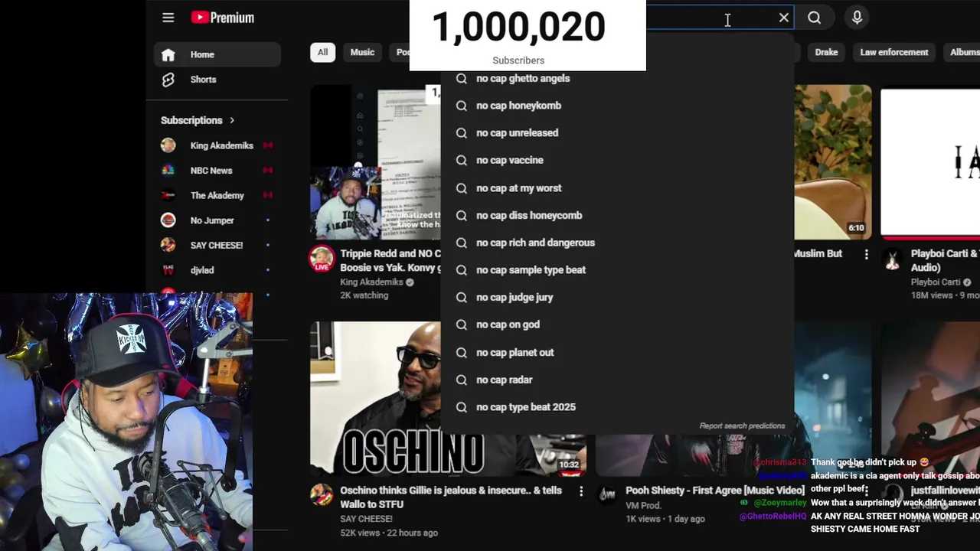Choose suggestion 'no cap honeykomb'
Image resolution: width=980 pixels, height=551 pixels.
[x=617, y=106]
